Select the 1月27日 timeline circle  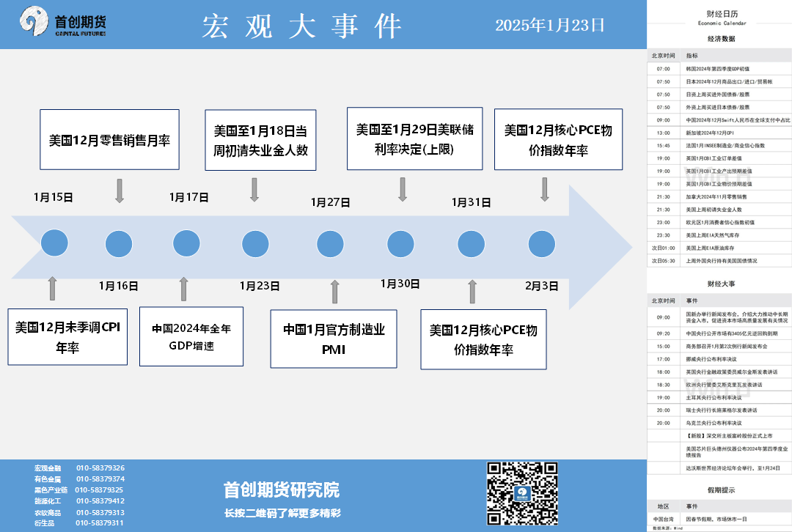[330, 243]
